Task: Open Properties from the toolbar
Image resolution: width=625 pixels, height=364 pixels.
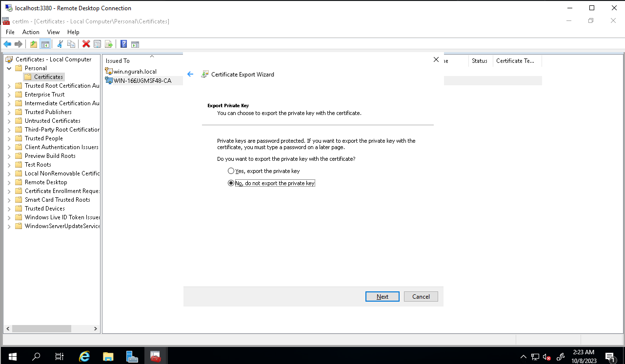Action: click(x=98, y=44)
